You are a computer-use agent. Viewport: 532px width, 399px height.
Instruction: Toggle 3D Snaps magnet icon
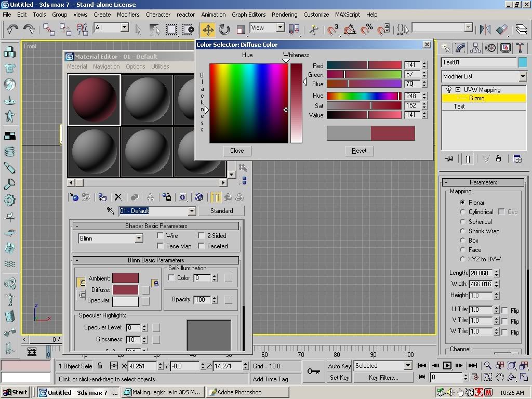coord(332,30)
